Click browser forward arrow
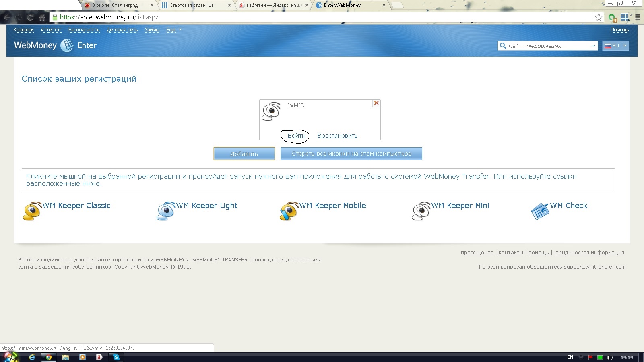 click(19, 17)
